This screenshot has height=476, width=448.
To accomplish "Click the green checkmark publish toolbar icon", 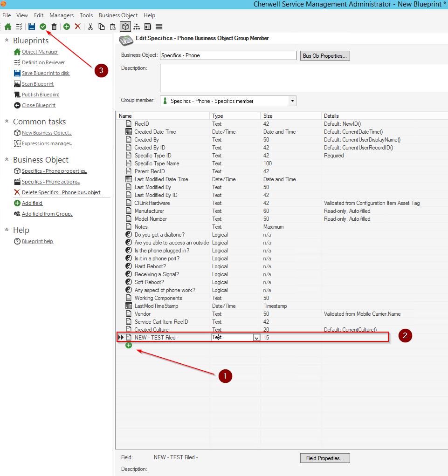I will (43, 27).
